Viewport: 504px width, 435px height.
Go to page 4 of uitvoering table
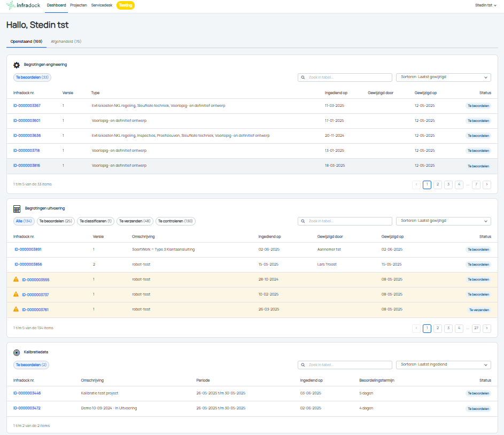pyautogui.click(x=459, y=328)
